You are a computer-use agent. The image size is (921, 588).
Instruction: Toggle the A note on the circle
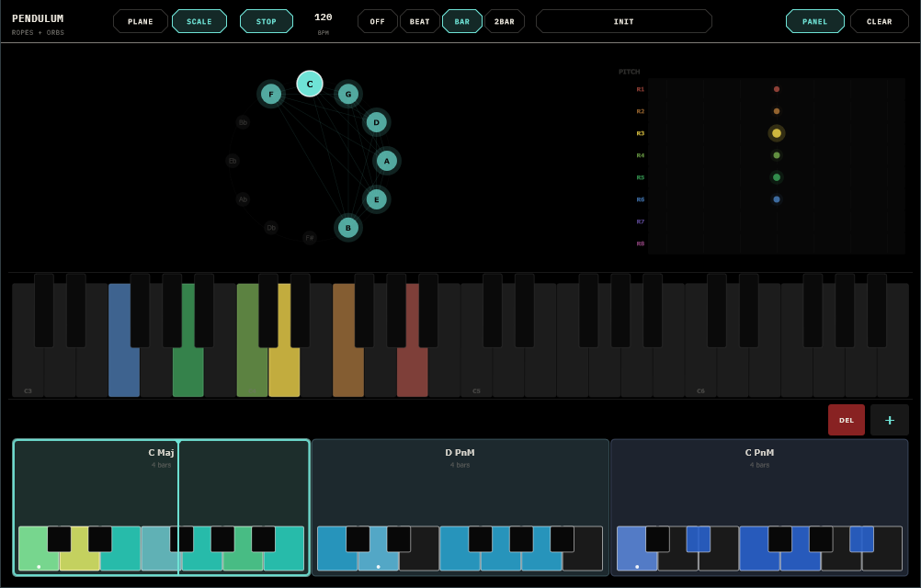[x=386, y=161]
